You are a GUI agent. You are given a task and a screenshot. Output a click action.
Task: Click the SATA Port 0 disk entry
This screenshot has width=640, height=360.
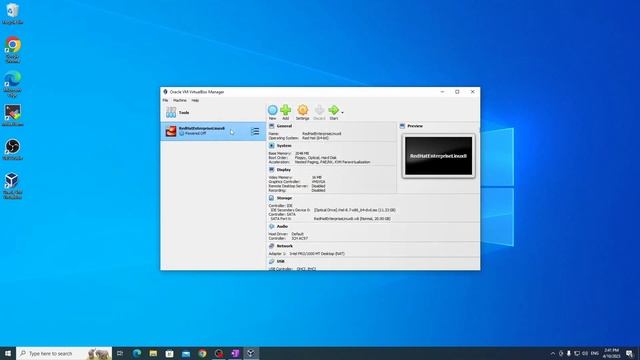point(352,219)
